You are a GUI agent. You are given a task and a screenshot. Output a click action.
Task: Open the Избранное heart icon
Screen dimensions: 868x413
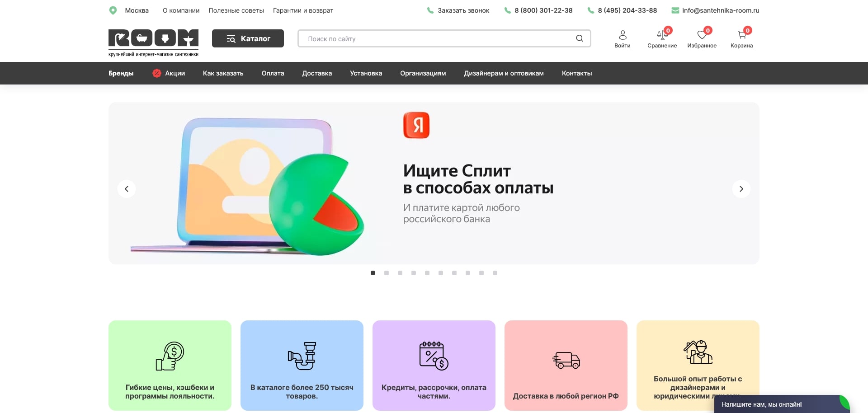(x=702, y=35)
